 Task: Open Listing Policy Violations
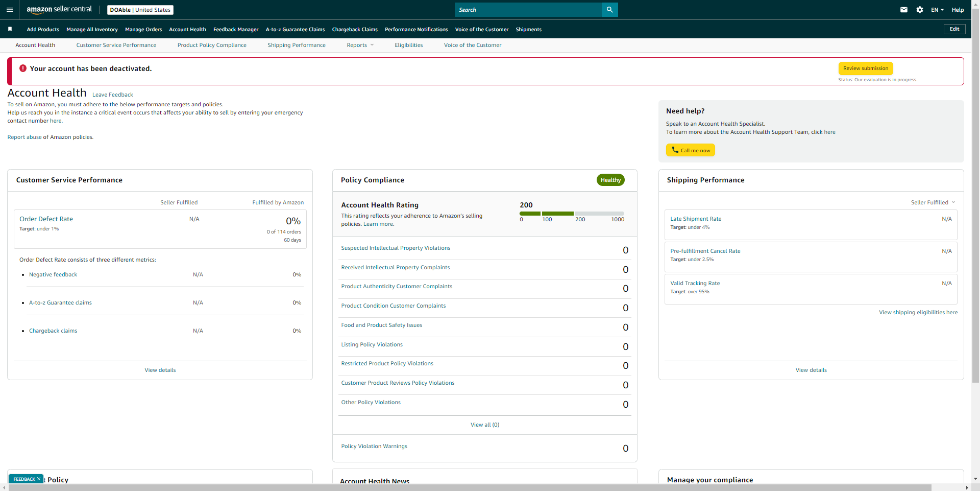tap(372, 344)
